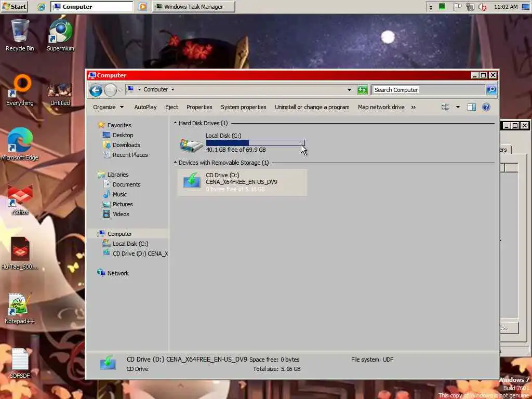Select Network in navigation pane

(118, 273)
